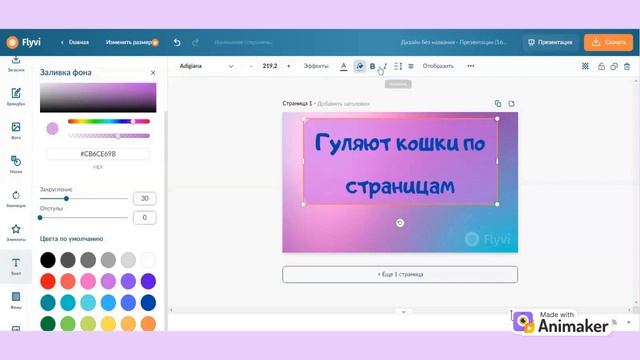Duplicate the selected element
The width and height of the screenshot is (640, 360).
click(614, 66)
